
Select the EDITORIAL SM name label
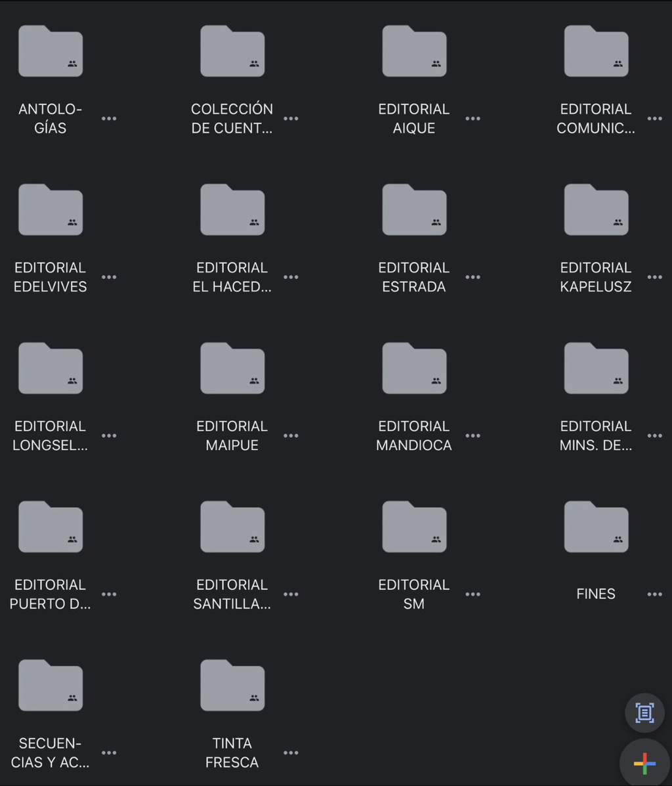coord(414,594)
